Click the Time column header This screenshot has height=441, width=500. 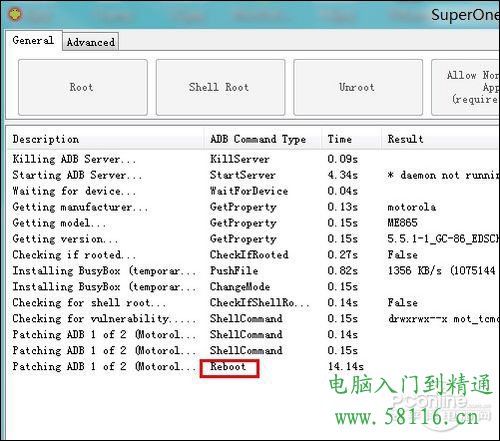coord(352,139)
